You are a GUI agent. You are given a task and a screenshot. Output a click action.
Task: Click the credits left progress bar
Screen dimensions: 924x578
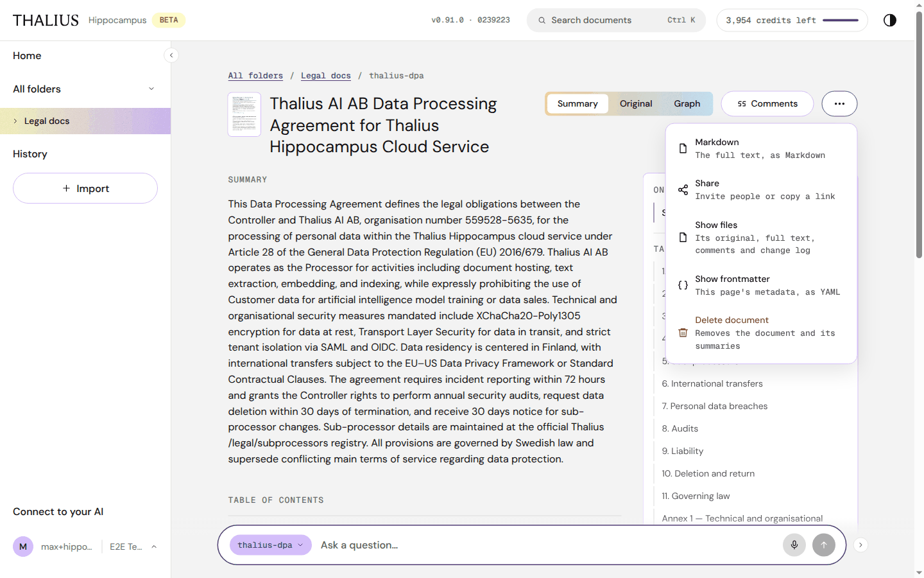click(x=840, y=20)
